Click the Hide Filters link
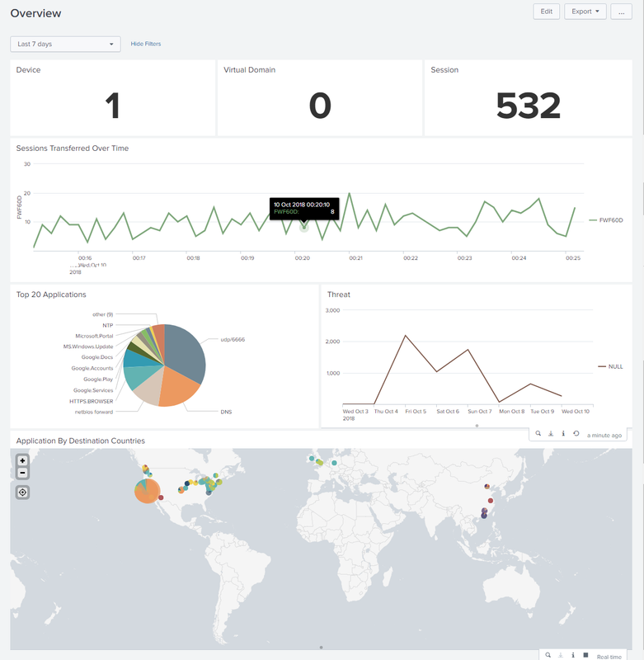 pos(146,44)
